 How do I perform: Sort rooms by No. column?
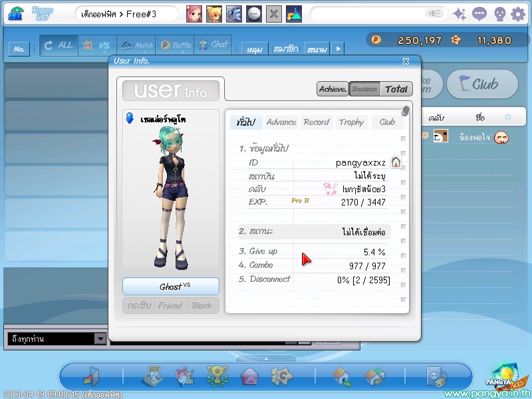[x=19, y=49]
